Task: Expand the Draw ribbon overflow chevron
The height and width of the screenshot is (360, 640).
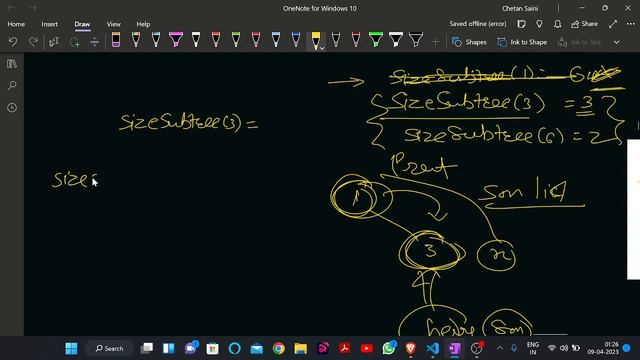Action: click(x=616, y=42)
